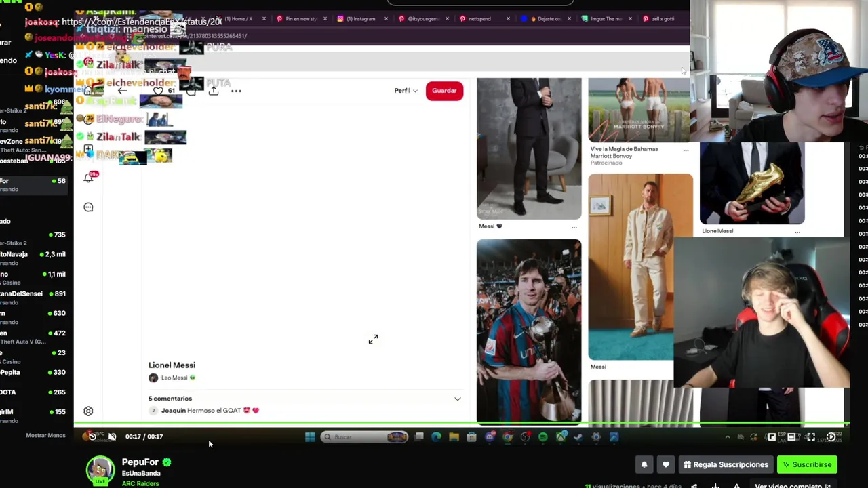This screenshot has width=868, height=488.
Task: Open options dots beside Marriott Bonvoy ad
Action: coord(686,150)
